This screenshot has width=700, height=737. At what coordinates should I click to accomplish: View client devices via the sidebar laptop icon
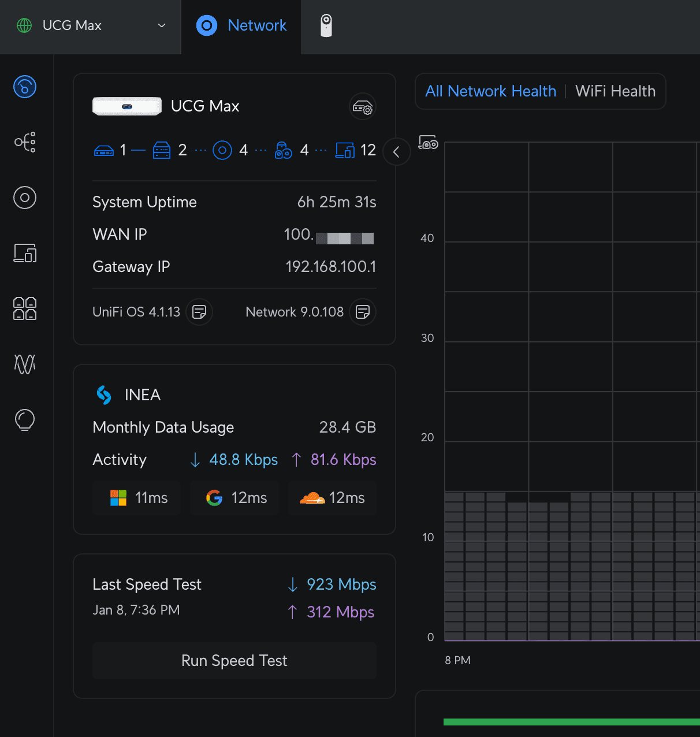pos(24,252)
